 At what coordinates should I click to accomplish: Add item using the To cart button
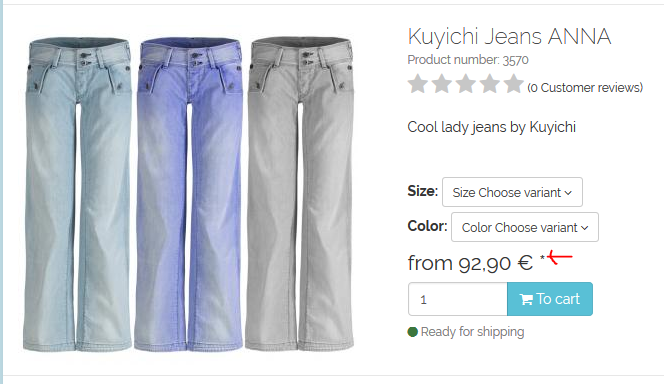point(550,299)
